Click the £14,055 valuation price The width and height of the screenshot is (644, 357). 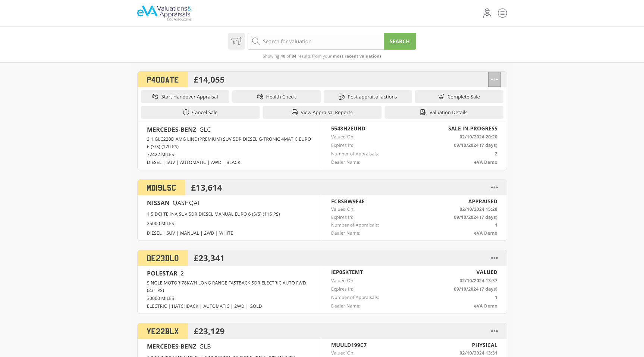pyautogui.click(x=209, y=80)
